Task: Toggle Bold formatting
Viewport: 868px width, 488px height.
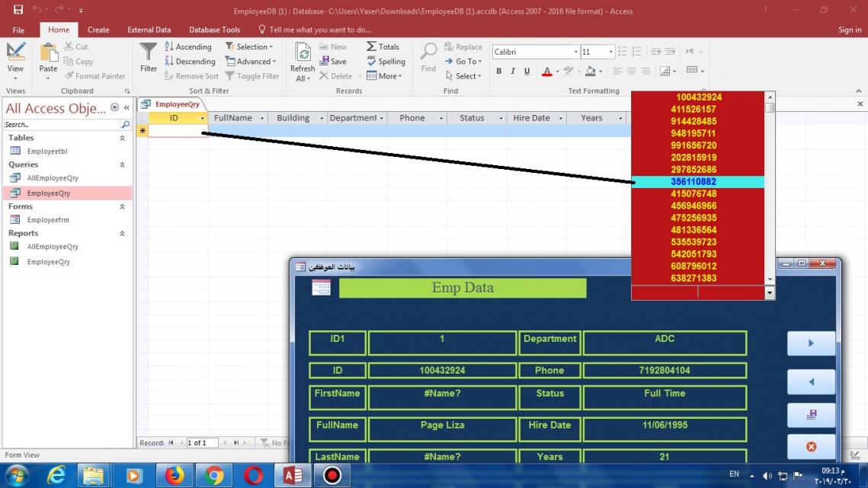Action: coord(498,71)
